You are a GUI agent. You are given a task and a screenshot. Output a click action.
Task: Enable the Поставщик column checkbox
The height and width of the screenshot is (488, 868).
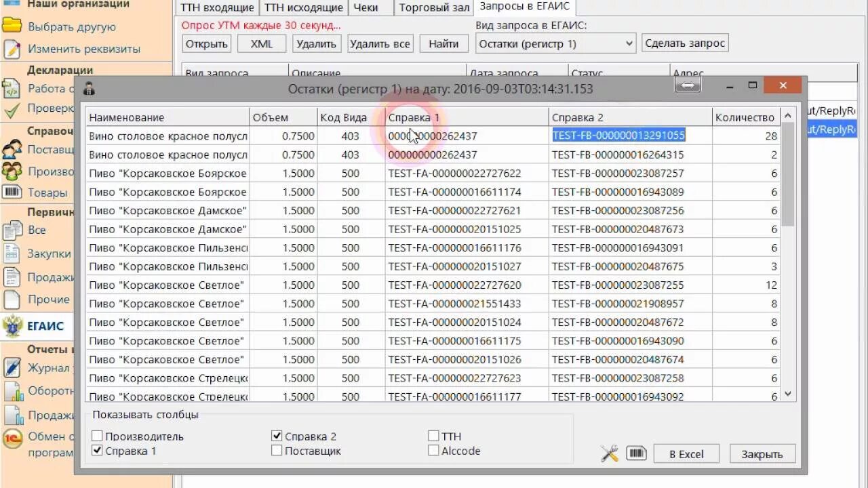pos(277,451)
